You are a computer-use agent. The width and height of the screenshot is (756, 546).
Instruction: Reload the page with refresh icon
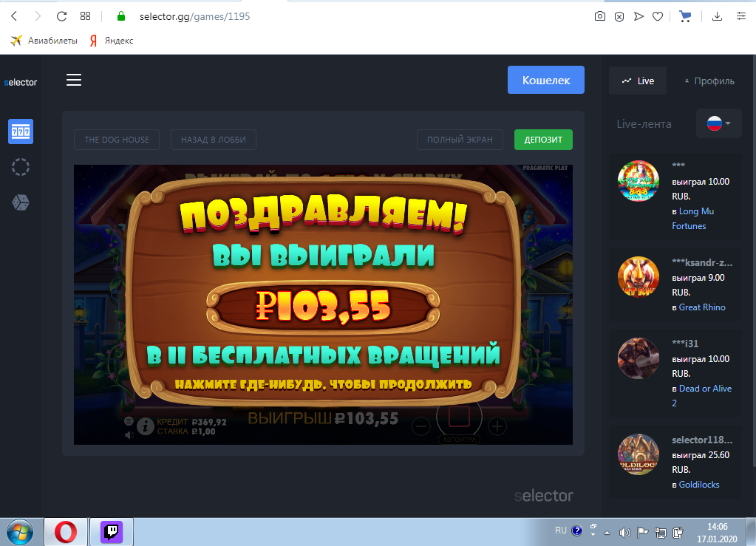click(61, 16)
